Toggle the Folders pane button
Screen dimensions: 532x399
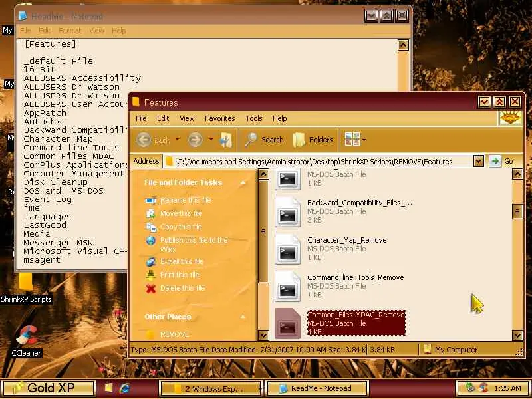[313, 140]
